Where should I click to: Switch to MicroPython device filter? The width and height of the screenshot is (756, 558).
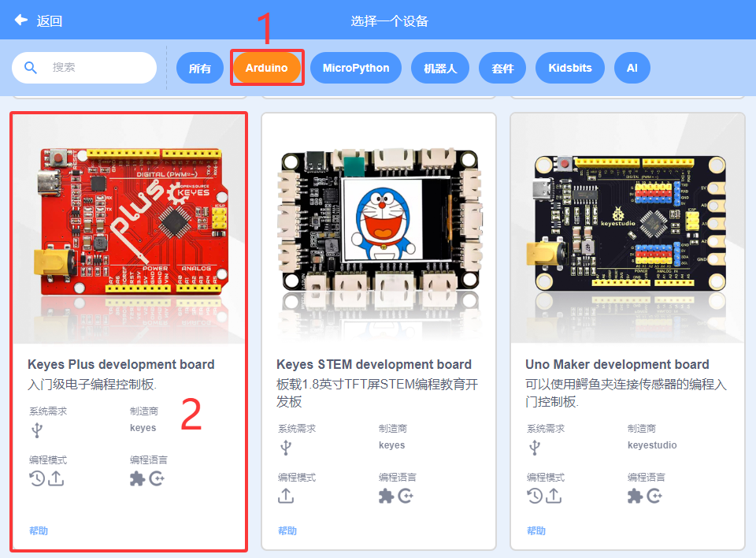(x=356, y=68)
